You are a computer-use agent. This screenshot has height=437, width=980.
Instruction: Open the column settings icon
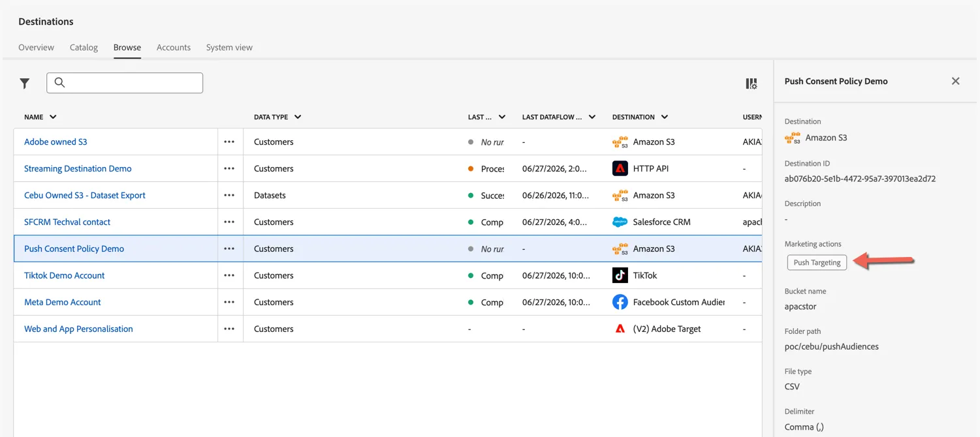pyautogui.click(x=751, y=83)
